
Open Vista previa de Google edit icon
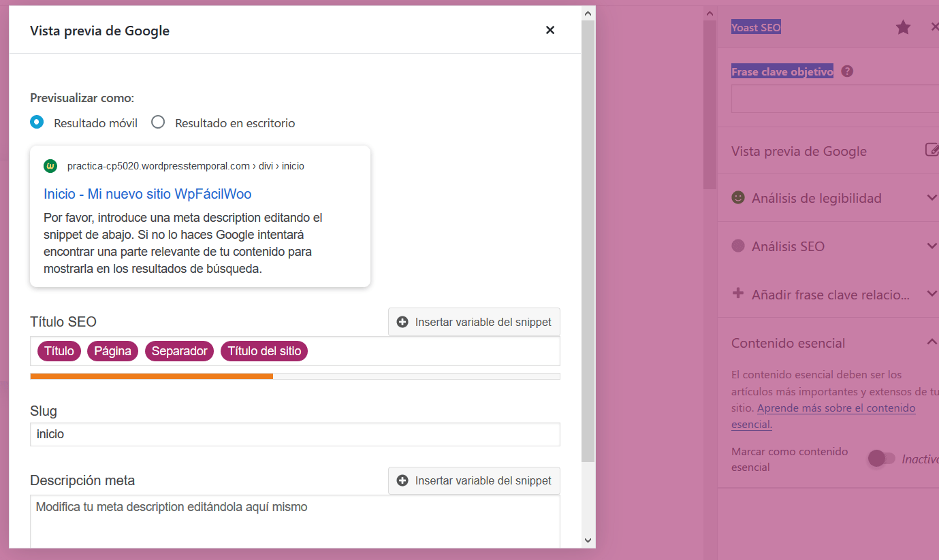click(932, 150)
